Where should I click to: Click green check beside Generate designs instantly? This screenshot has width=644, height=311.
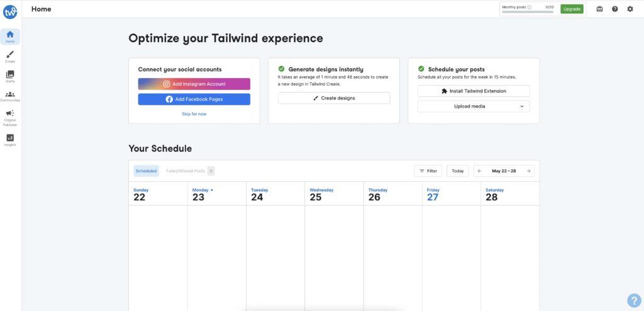(281, 69)
